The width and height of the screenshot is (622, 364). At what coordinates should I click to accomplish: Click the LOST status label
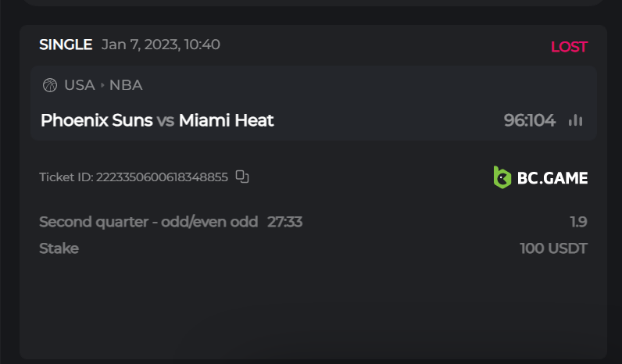pyautogui.click(x=568, y=47)
